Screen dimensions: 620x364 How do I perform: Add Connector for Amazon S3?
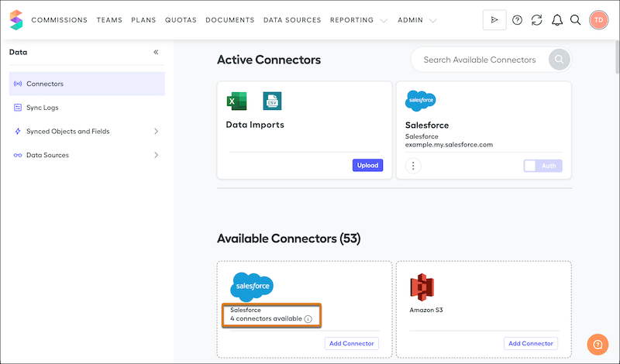point(531,343)
